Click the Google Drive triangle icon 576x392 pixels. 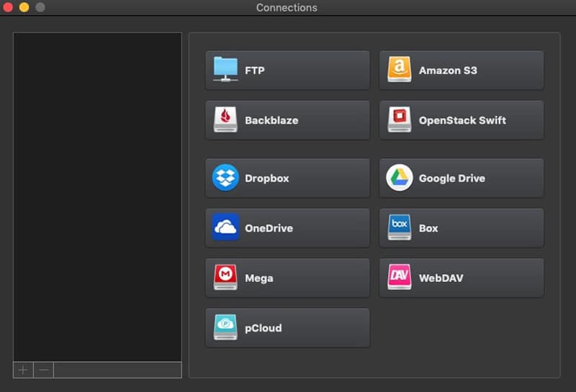[x=400, y=178]
